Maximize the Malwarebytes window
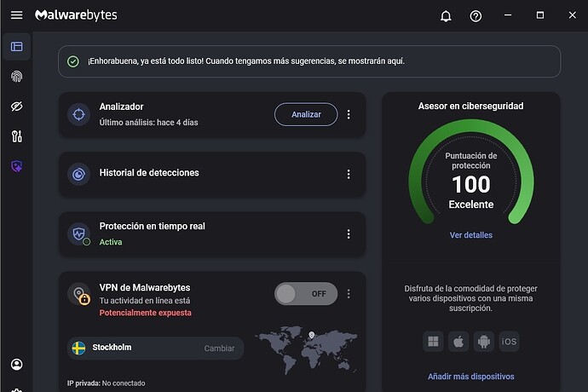This screenshot has width=588, height=392. (x=540, y=15)
